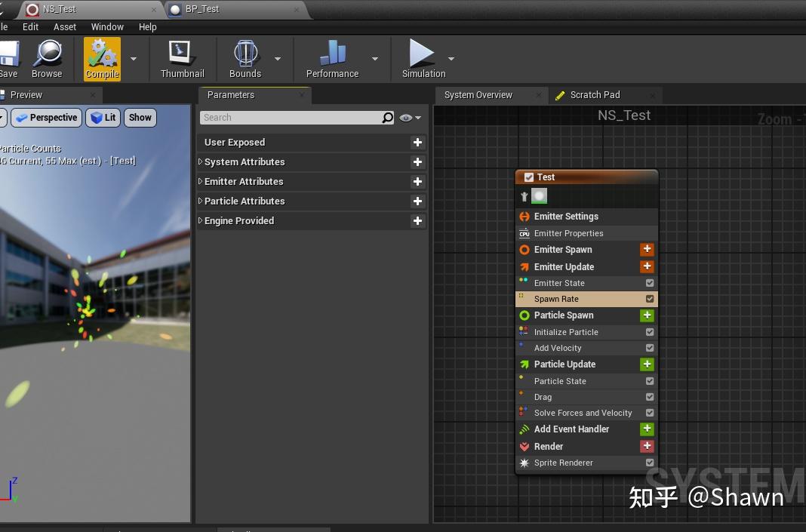
Task: Browse to asset in Content Browser
Action: tap(47, 59)
